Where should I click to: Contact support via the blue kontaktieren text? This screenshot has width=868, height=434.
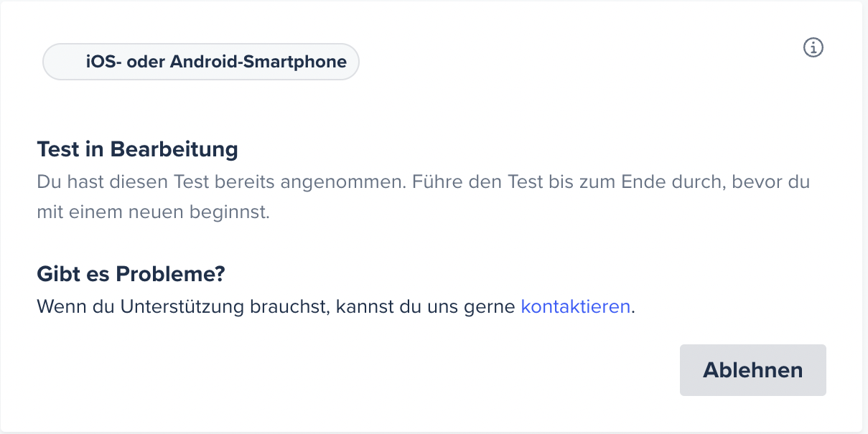pos(576,307)
